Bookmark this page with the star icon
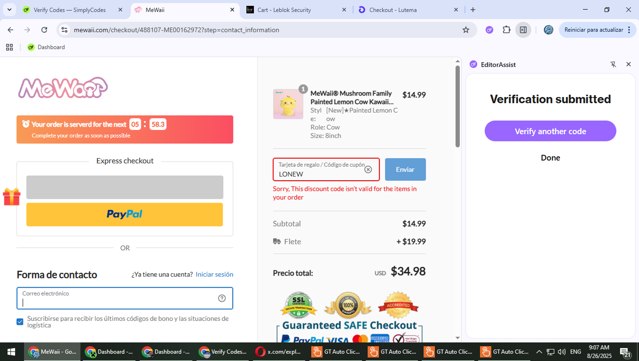This screenshot has height=361, width=639. tap(466, 30)
